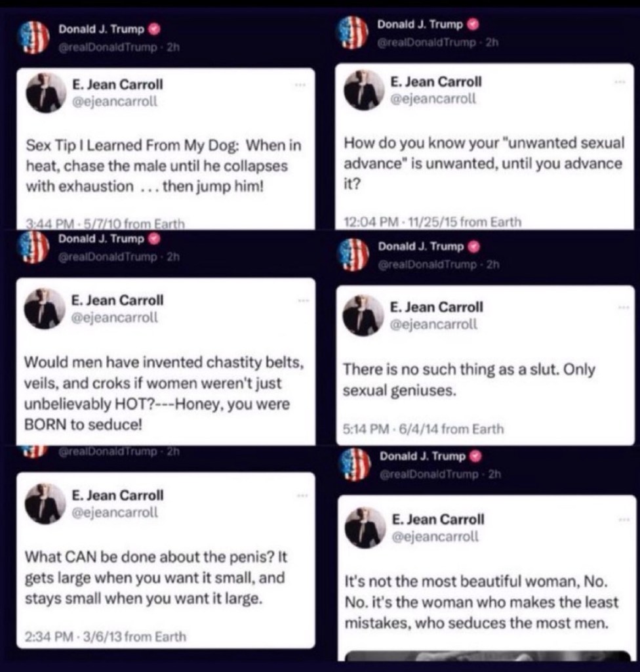Click the flag avatar above the "chastity belts" post

click(x=34, y=247)
